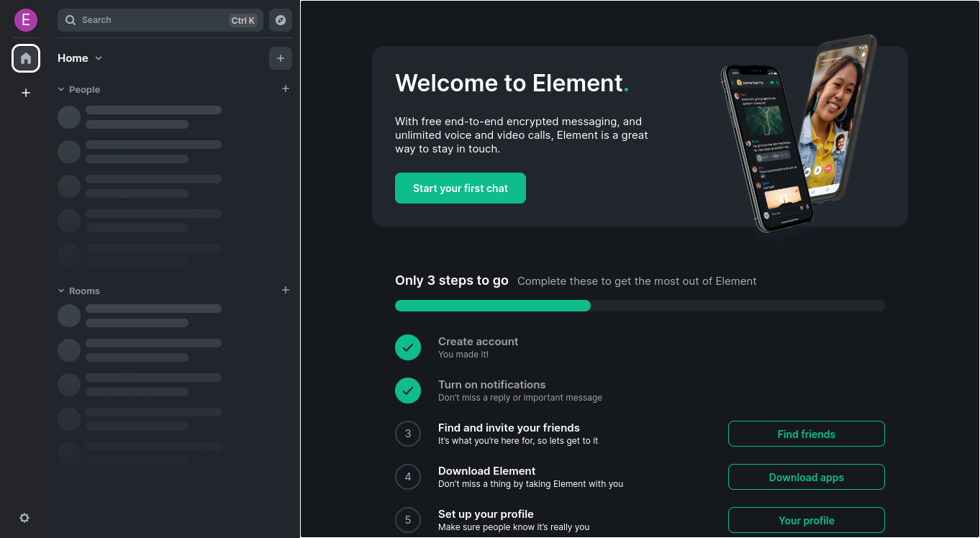Screen dimensions: 980x538
Task: Click the "Create account" step title
Action: tap(478, 341)
